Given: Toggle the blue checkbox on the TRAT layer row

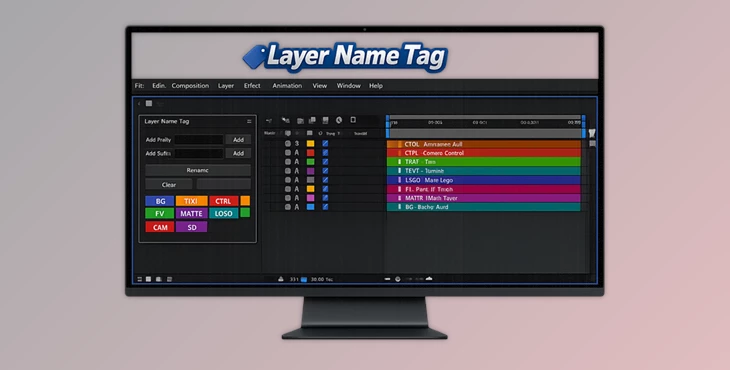Looking at the screenshot, I should click(x=325, y=162).
